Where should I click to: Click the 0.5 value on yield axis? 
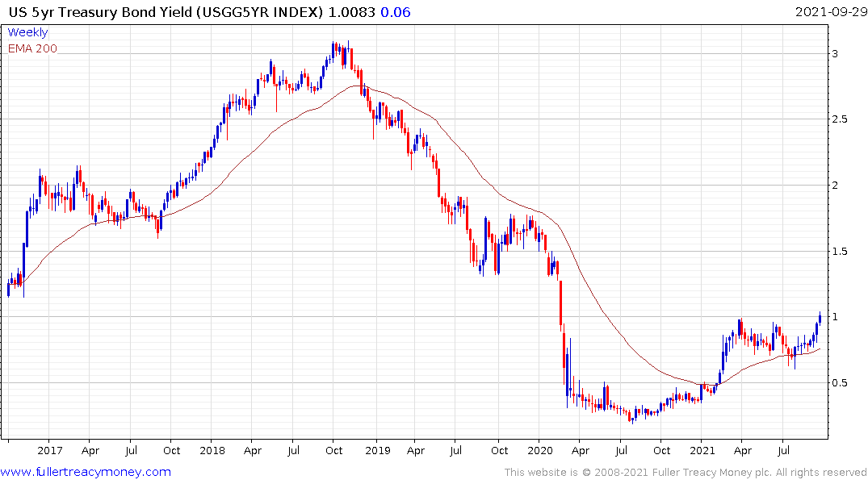pyautogui.click(x=840, y=383)
